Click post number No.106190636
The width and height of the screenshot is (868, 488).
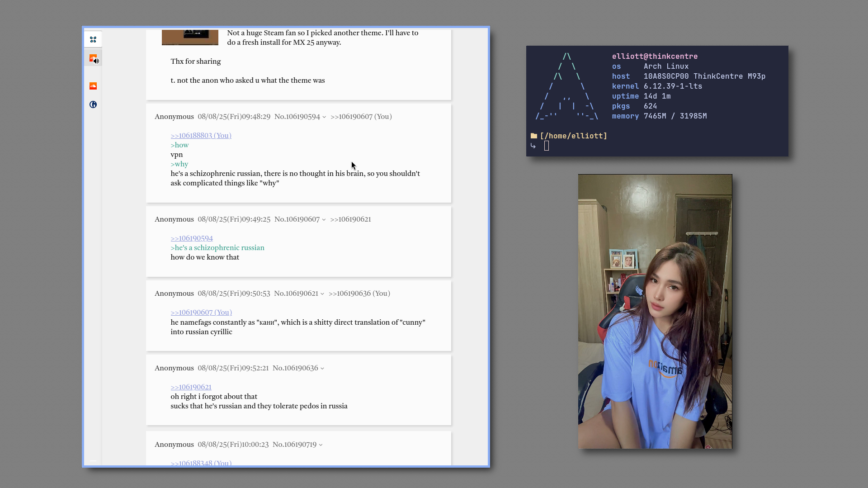pos(295,368)
